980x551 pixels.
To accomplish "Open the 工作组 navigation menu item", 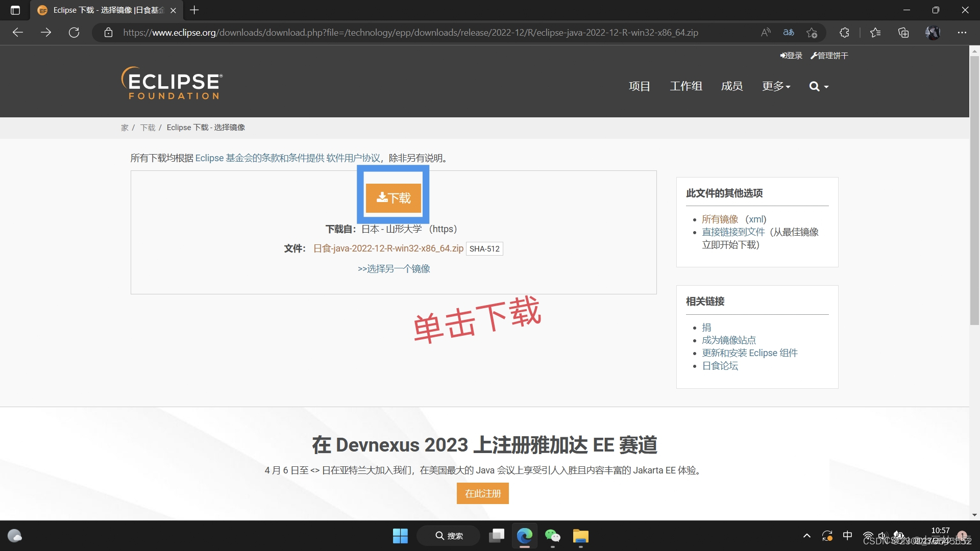I will tap(686, 86).
